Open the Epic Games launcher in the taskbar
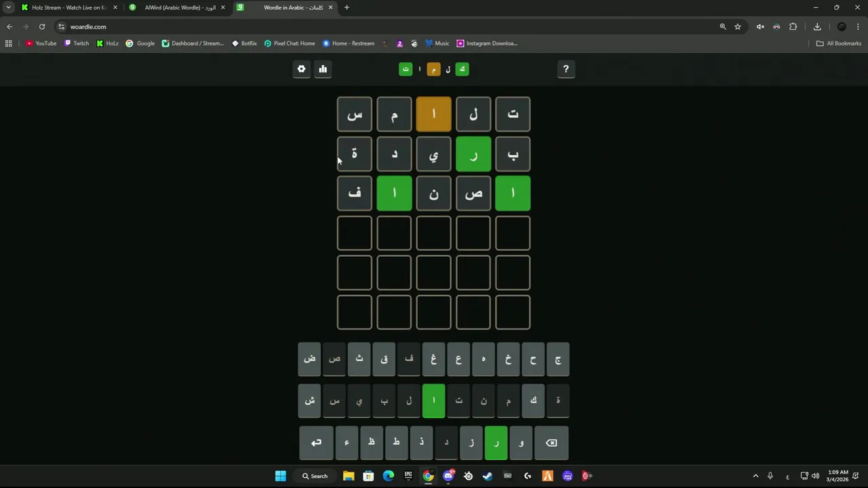This screenshot has height=488, width=868. click(x=408, y=476)
